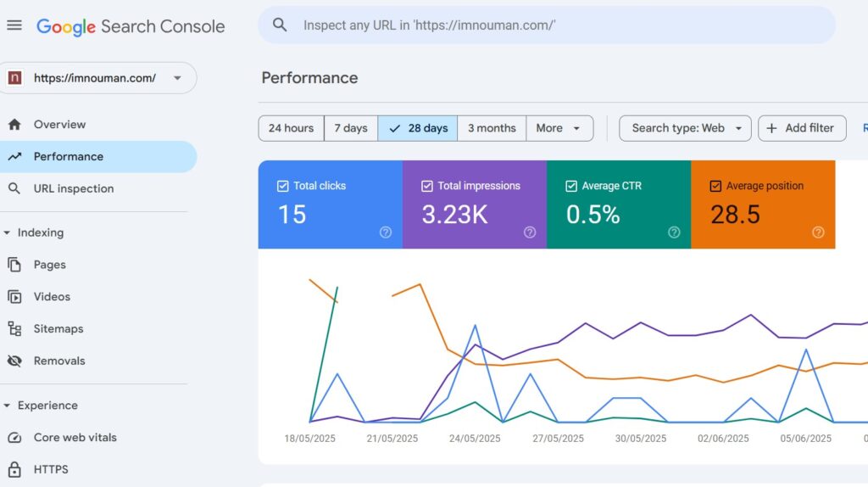Click the 3.23K impressions value
The height and width of the screenshot is (487, 868).
click(x=454, y=215)
